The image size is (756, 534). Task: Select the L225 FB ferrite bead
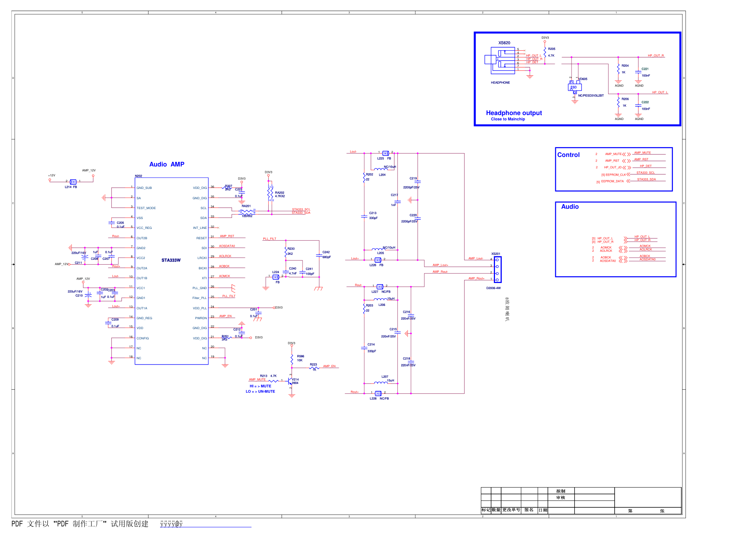[x=385, y=153]
